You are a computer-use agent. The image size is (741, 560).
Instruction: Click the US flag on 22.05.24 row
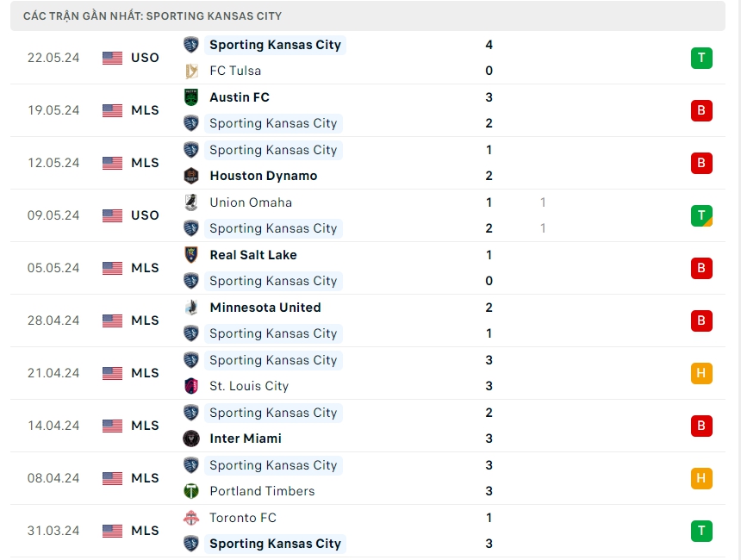click(x=113, y=58)
